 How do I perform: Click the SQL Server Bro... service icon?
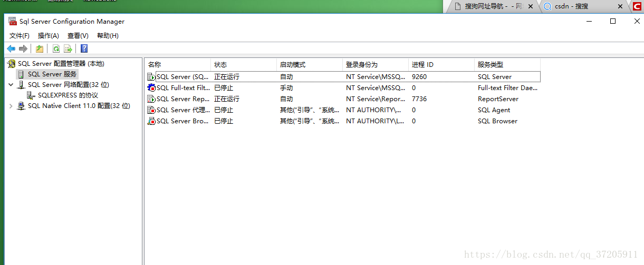151,121
